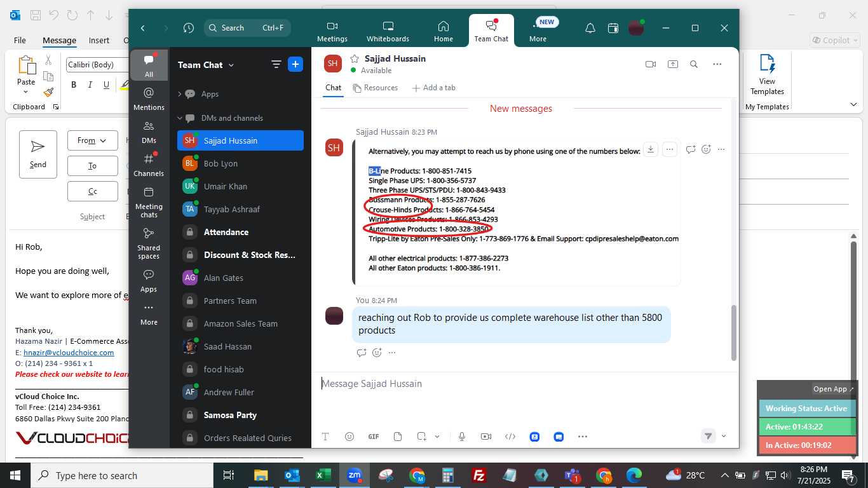Reply to your own message
Image resolution: width=868 pixels, height=488 pixels.
(362, 353)
